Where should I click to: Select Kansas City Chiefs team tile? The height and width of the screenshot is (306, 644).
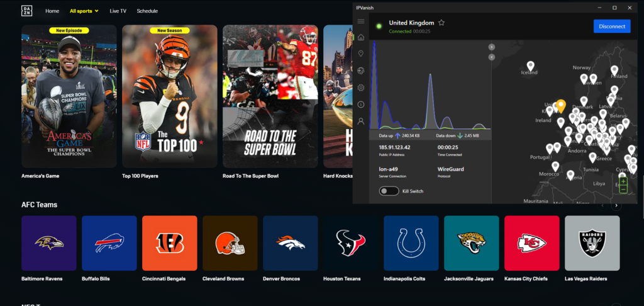[532, 243]
